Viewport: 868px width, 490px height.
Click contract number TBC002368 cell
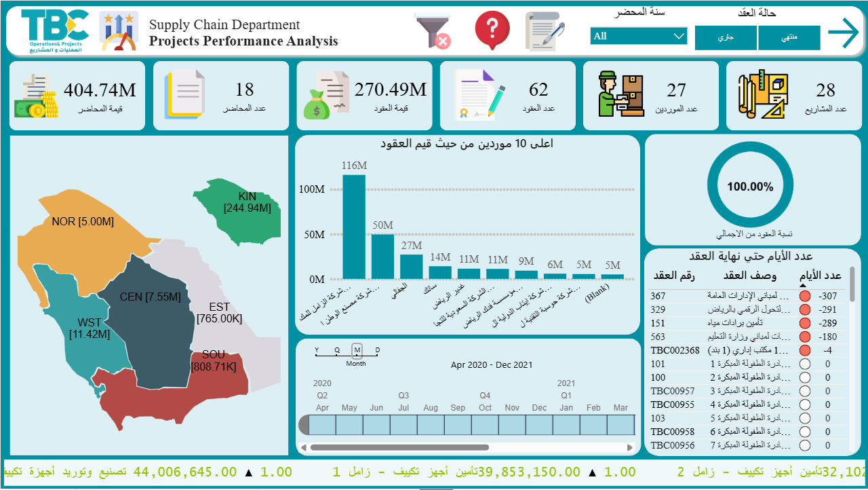click(x=675, y=350)
